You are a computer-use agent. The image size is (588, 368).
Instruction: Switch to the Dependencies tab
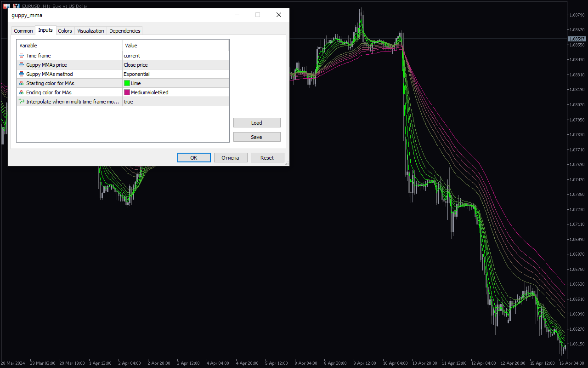124,31
